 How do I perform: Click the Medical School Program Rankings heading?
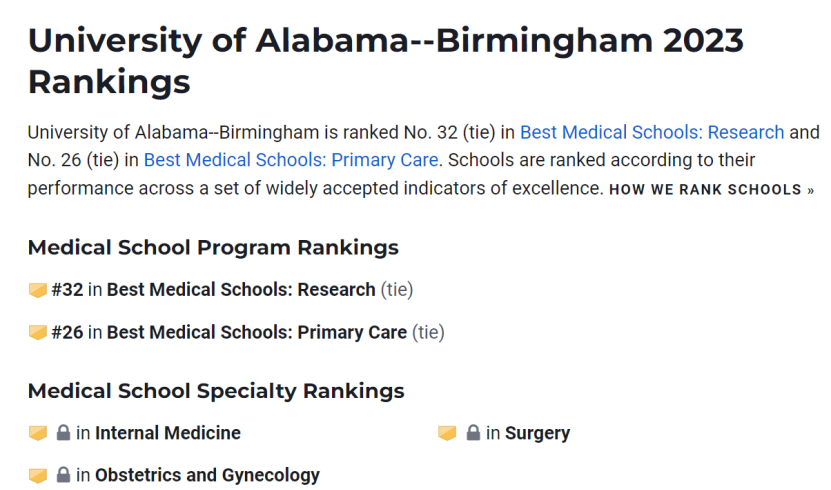point(213,247)
